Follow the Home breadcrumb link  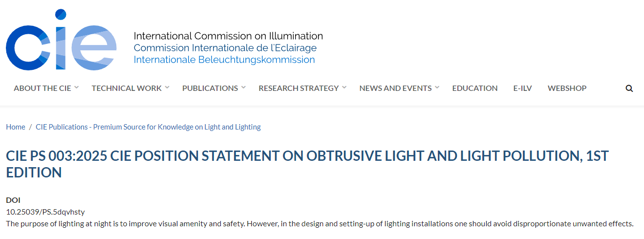point(15,127)
